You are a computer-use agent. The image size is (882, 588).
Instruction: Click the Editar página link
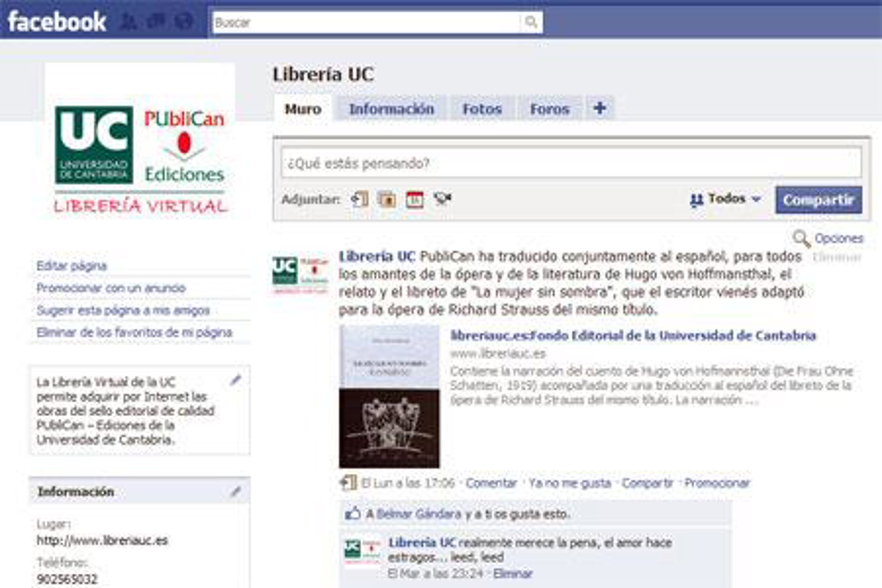pos(72,266)
